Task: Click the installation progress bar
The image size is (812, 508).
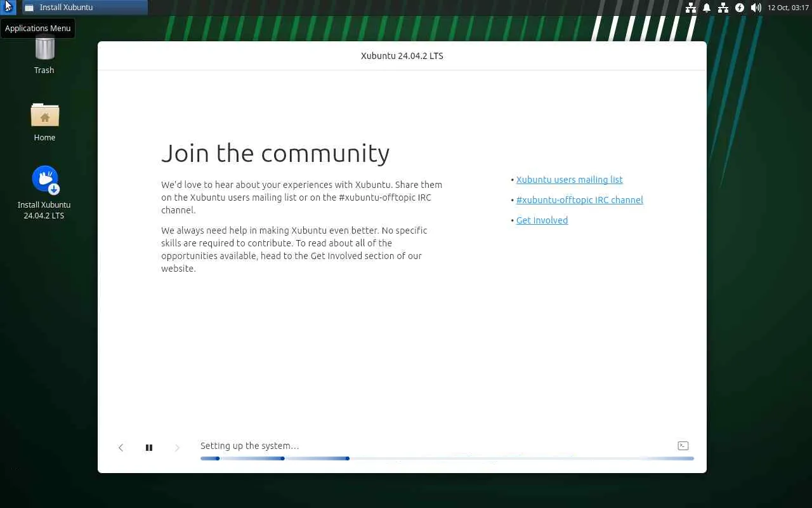Action: [447, 458]
